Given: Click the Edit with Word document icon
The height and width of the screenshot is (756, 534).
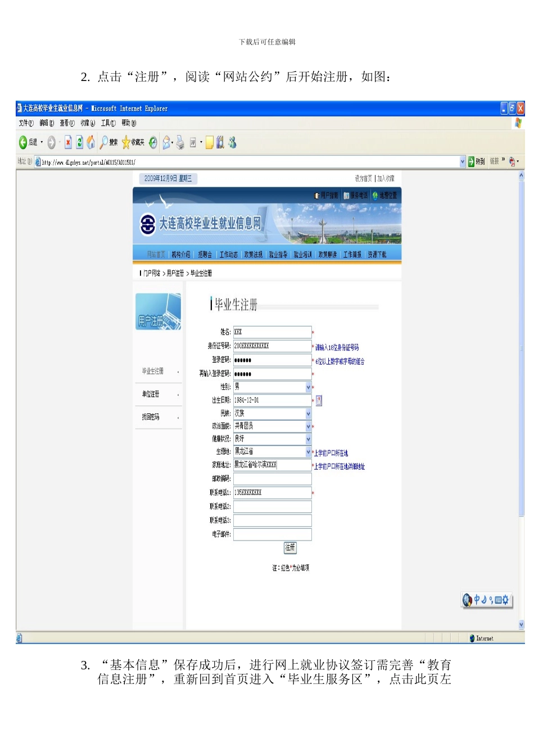Looking at the screenshot, I should [x=193, y=142].
